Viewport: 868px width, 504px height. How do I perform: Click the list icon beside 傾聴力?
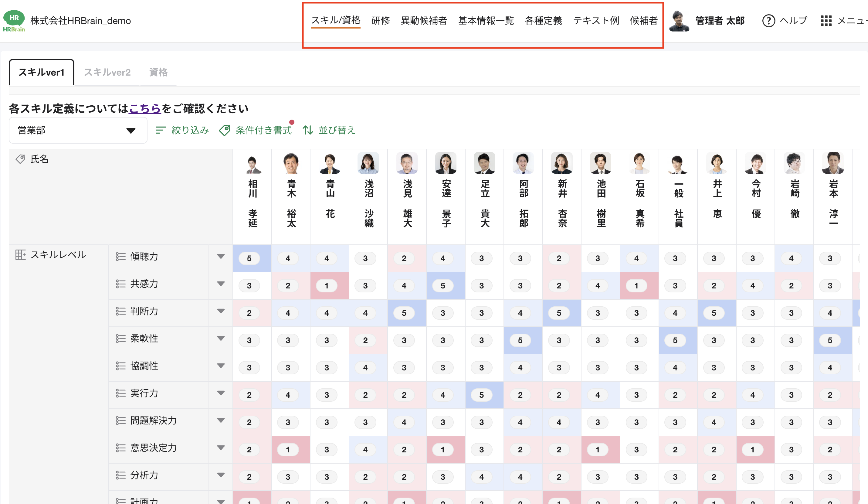click(x=120, y=256)
